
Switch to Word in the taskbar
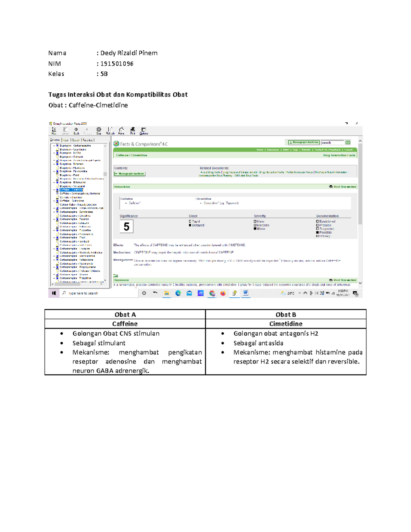[x=246, y=293]
